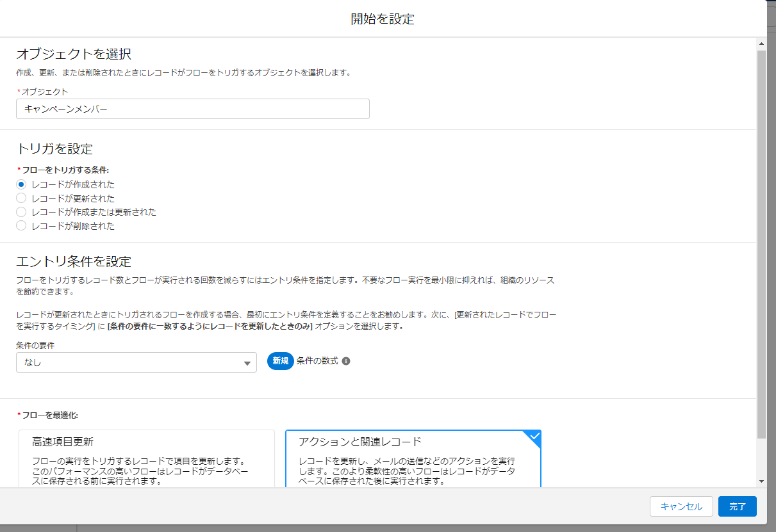Viewport: 776px width, 532px height.
Task: Select the レコードが更新された trigger radio
Action: pos(20,198)
